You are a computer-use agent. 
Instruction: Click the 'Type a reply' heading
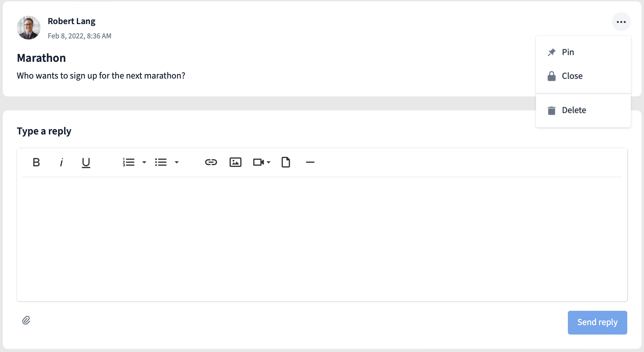click(x=44, y=131)
